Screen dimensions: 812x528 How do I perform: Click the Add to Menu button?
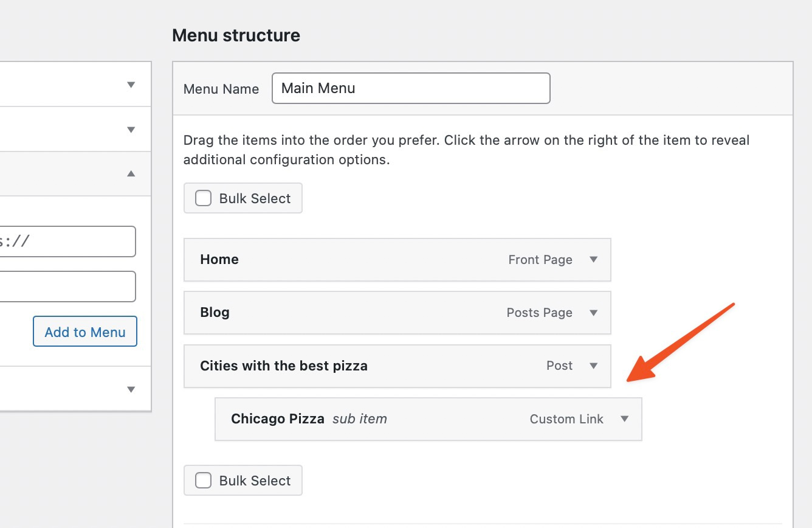click(x=84, y=332)
